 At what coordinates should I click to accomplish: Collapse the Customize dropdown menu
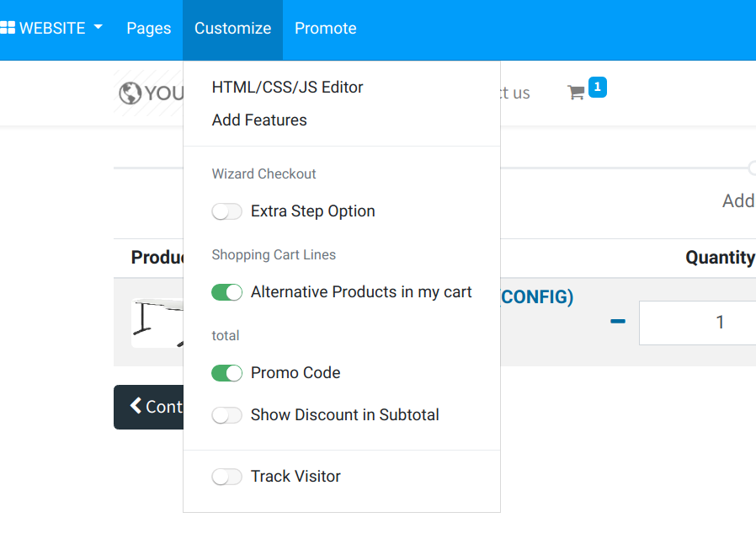(x=232, y=29)
